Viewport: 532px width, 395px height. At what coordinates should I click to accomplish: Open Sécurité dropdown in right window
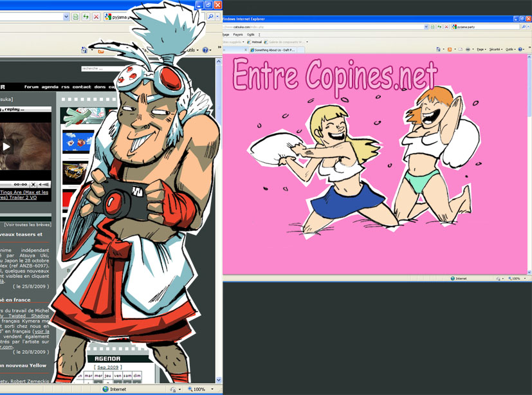tap(496, 49)
